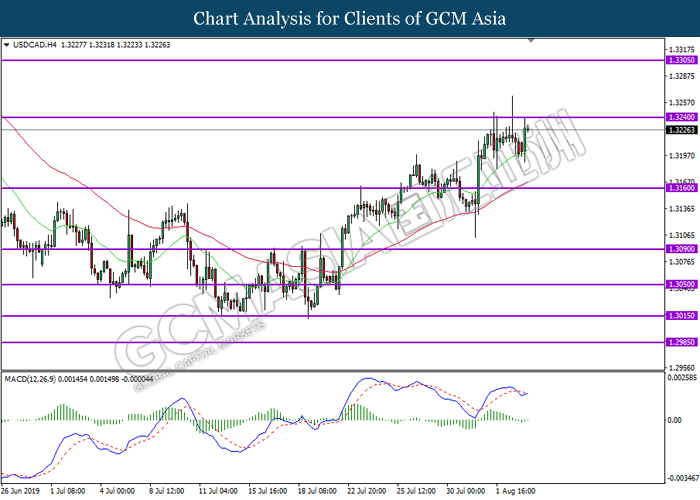Click the 0.002585 MACD scale value
The image size is (700, 500).
(681, 378)
